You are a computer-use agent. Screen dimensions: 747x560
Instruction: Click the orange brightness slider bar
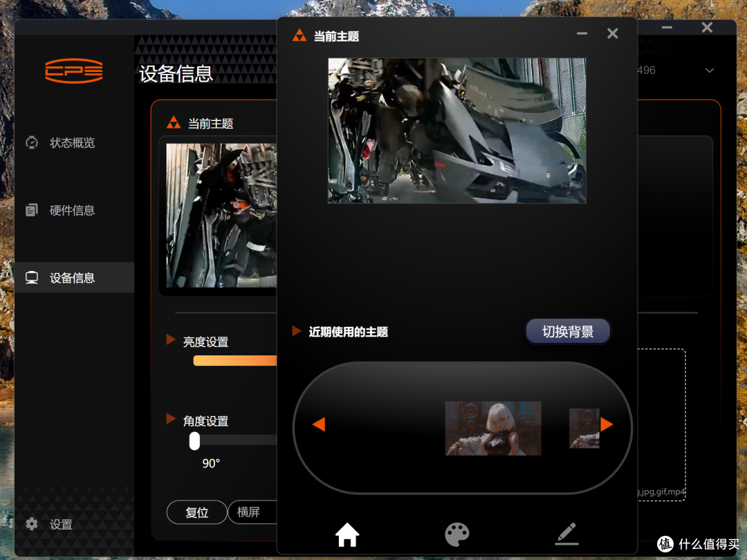[x=235, y=361]
